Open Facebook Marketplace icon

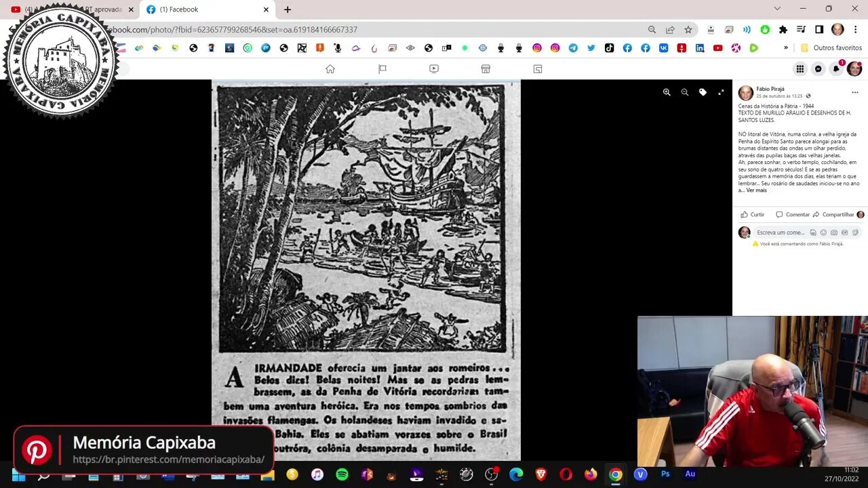pos(486,68)
